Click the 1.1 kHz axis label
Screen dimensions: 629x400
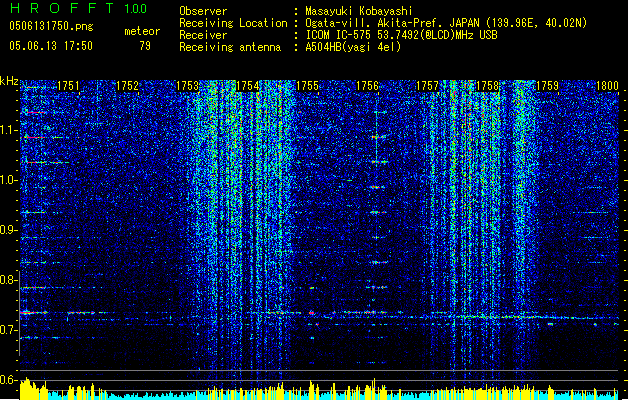pyautogui.click(x=9, y=130)
